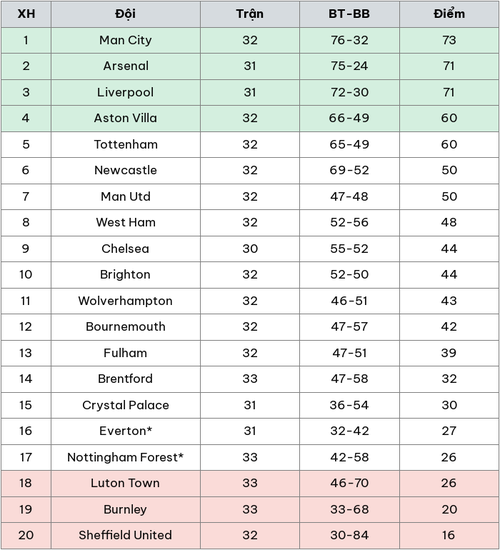Select the Liverpool row name
Screen dimensions: 500x550
pos(125,92)
